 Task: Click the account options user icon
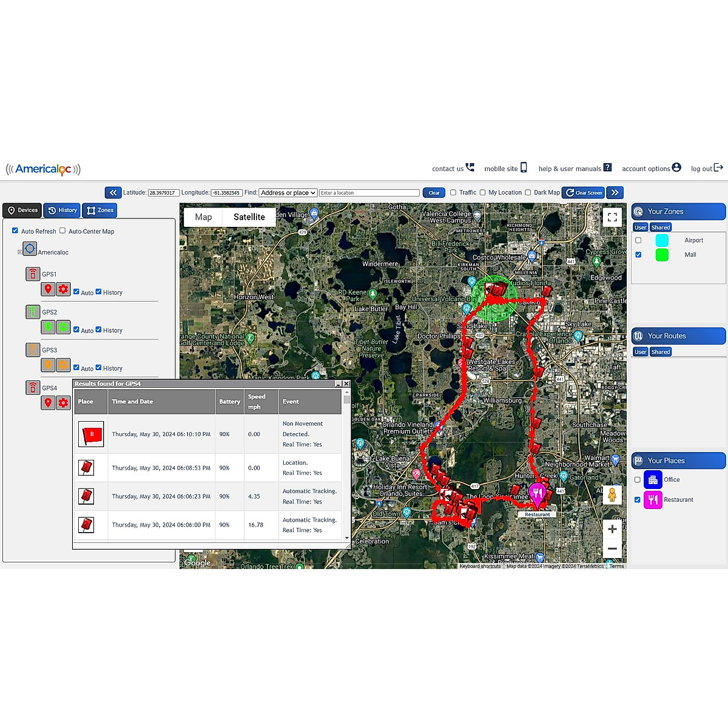point(676,167)
